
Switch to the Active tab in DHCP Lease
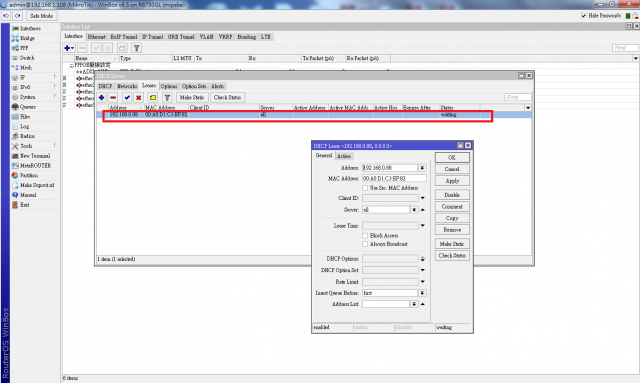click(344, 156)
